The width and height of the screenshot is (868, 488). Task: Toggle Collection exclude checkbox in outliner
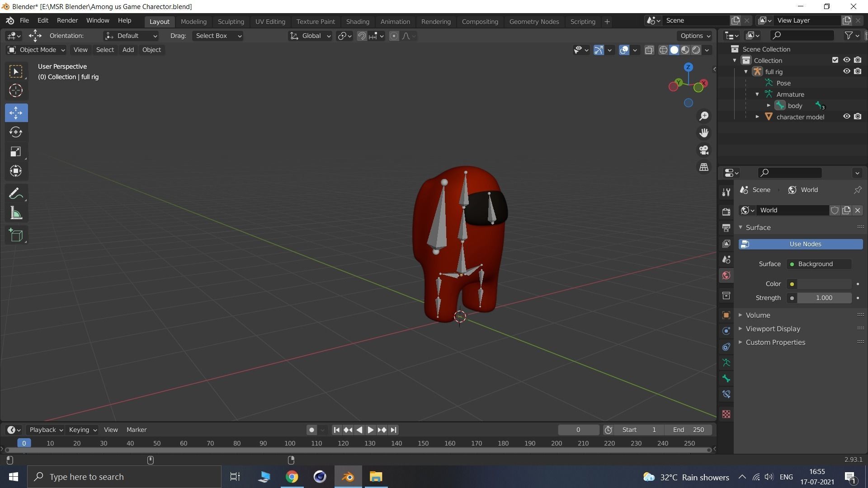[835, 60]
